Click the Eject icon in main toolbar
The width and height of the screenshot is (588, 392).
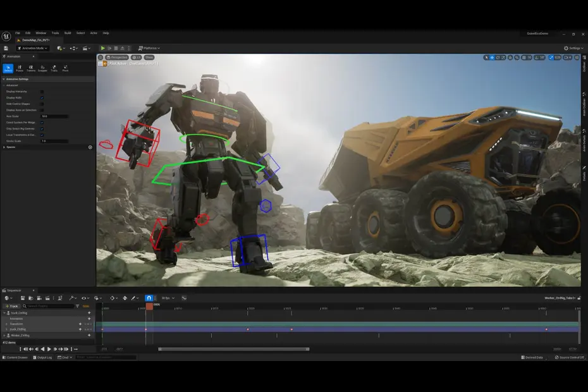(122, 48)
